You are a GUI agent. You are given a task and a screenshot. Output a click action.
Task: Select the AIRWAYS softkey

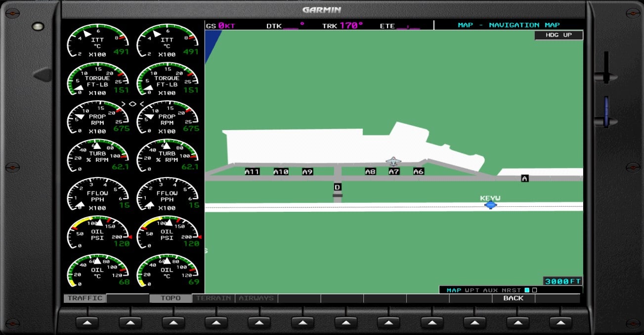[x=257, y=298]
